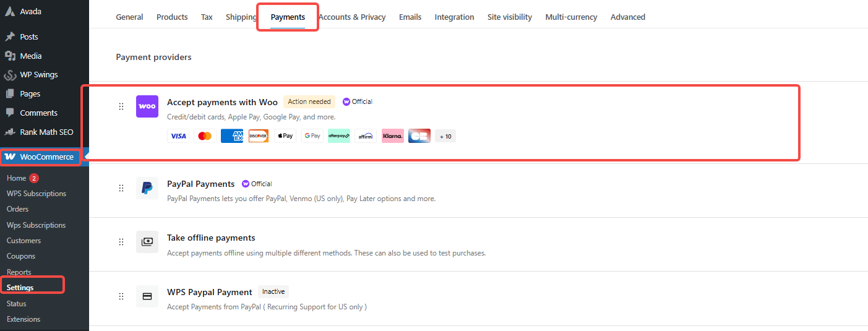Viewport: 868px width, 331px height.
Task: Open the Customers submenu item
Action: point(24,241)
